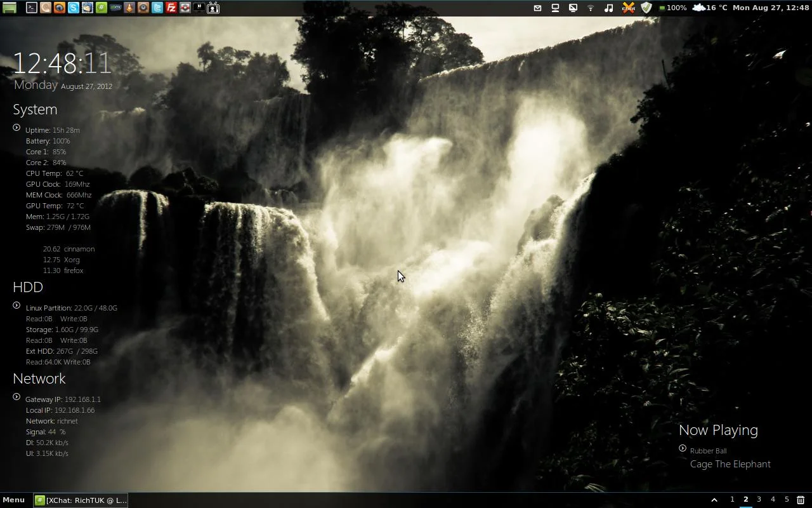This screenshot has height=508, width=812.
Task: Click the XChat tray icon
Action: coord(628,8)
